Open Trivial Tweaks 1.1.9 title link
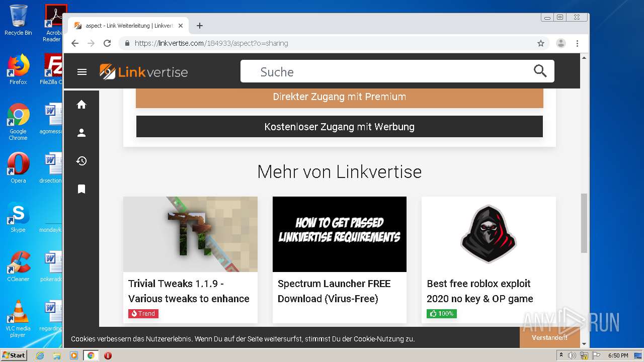 pyautogui.click(x=189, y=291)
